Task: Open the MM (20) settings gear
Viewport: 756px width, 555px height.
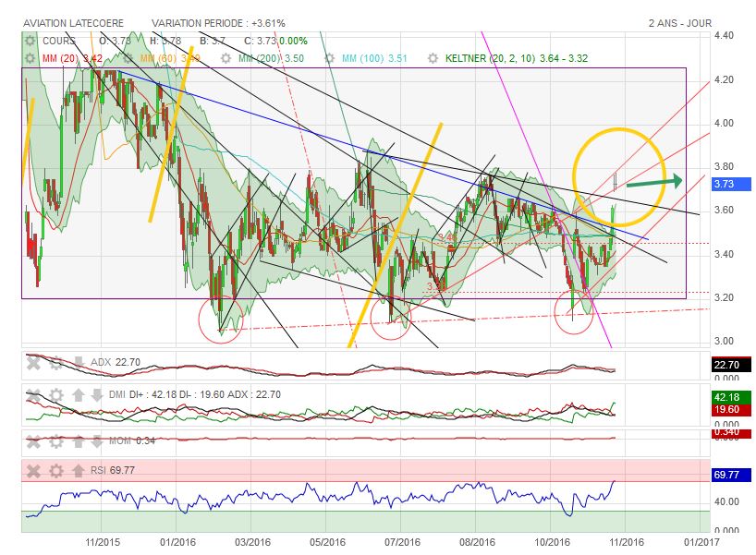Action: point(30,58)
